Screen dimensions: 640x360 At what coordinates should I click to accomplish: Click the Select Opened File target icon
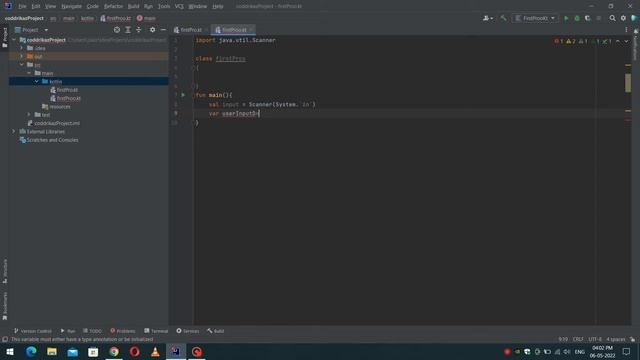(x=117, y=30)
